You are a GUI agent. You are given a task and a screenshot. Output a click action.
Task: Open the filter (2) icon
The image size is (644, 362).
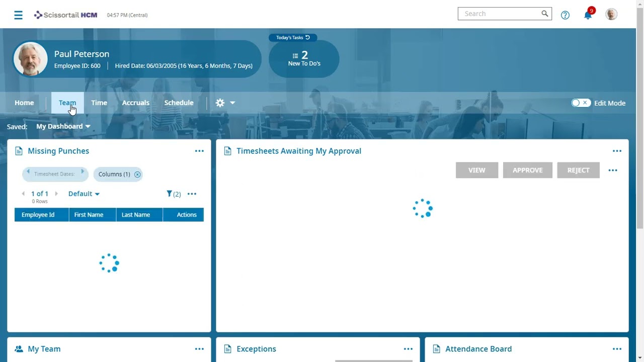[x=174, y=194]
